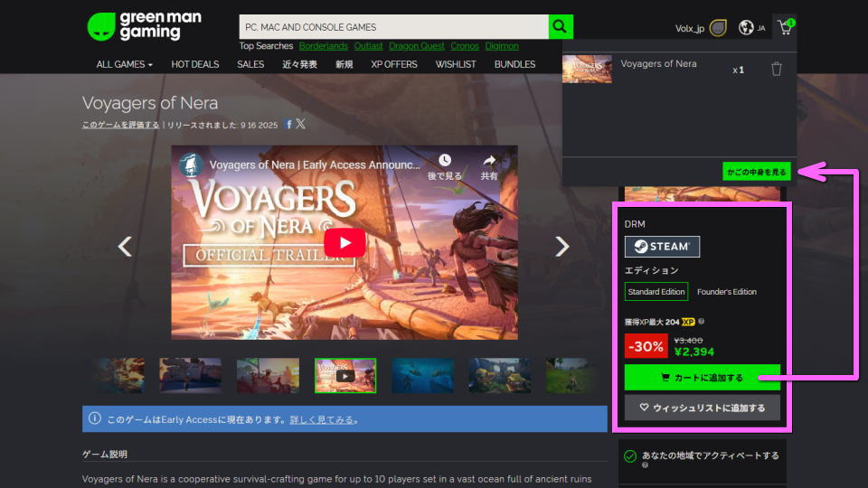Click Voyagers of Nera cart item thumbnail
The image size is (868, 488).
(x=587, y=69)
